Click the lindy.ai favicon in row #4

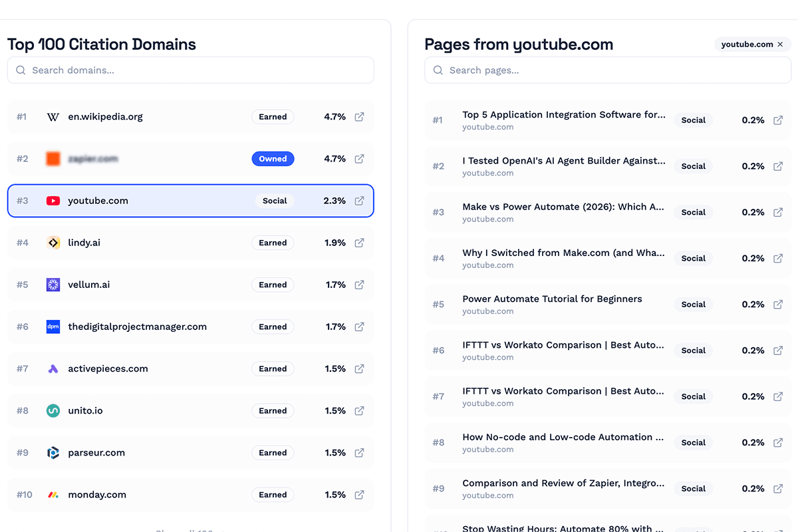point(53,242)
